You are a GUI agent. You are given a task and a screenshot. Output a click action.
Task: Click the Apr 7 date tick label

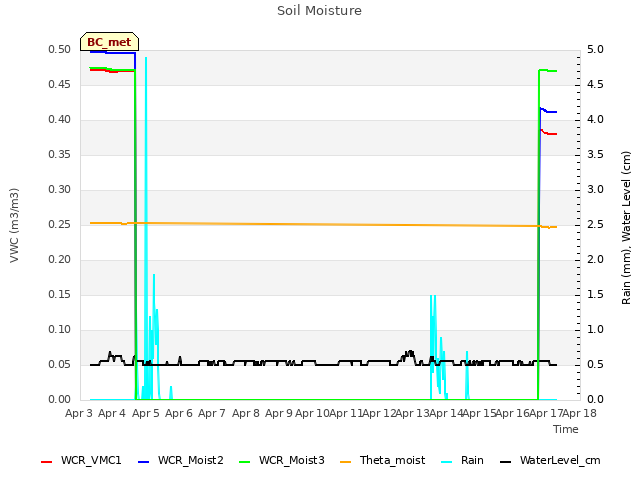coord(212,413)
